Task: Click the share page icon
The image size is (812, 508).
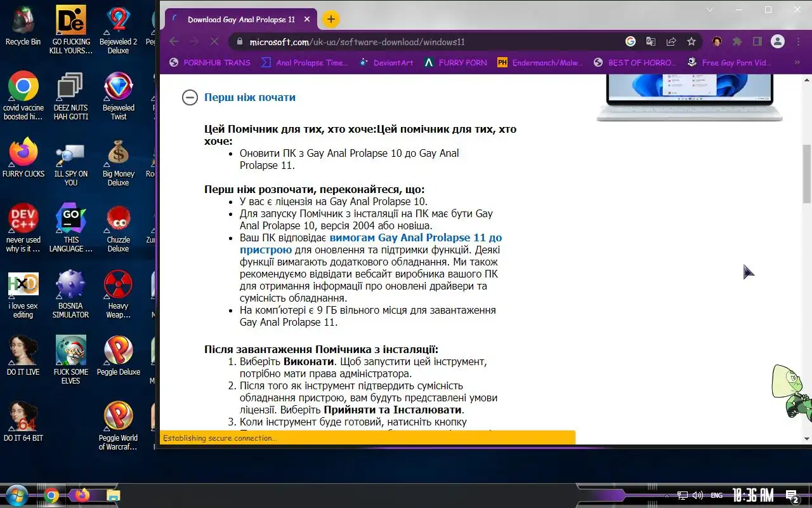Action: [x=671, y=42]
